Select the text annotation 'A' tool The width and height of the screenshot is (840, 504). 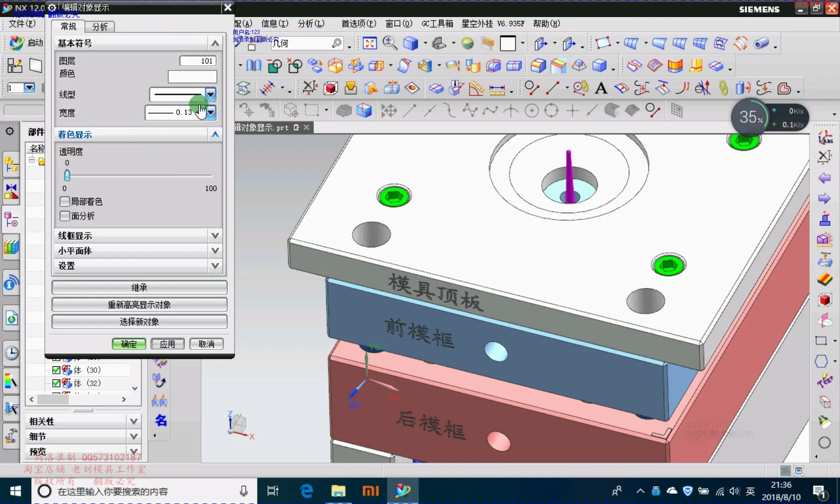click(x=601, y=88)
